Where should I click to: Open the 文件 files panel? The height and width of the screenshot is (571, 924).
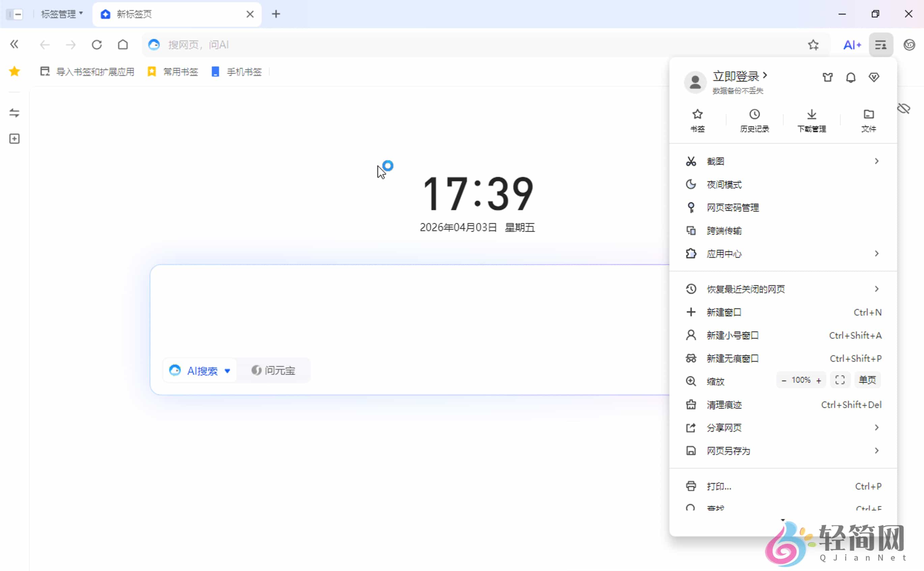868,120
